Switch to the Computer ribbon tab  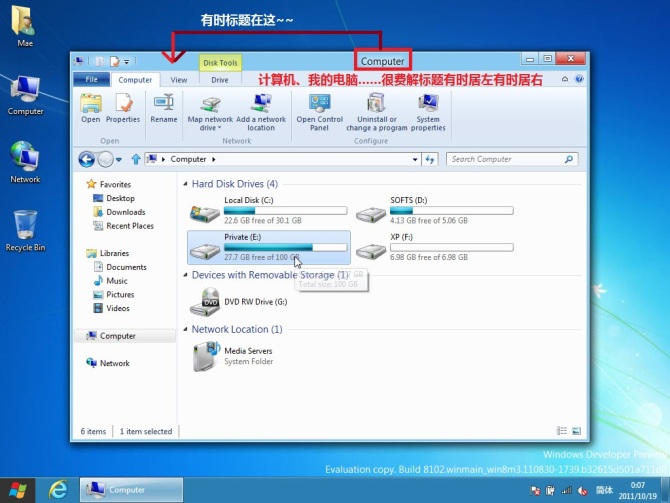point(135,80)
